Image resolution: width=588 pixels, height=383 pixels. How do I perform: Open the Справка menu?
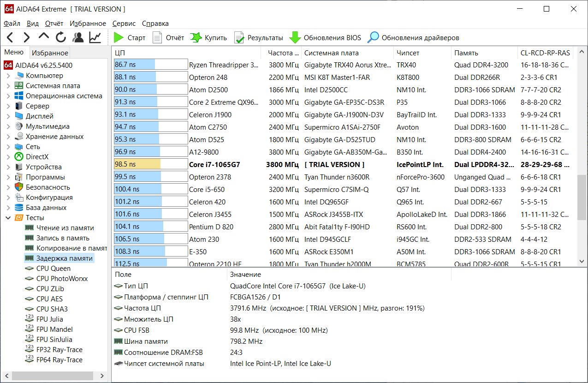tap(155, 24)
